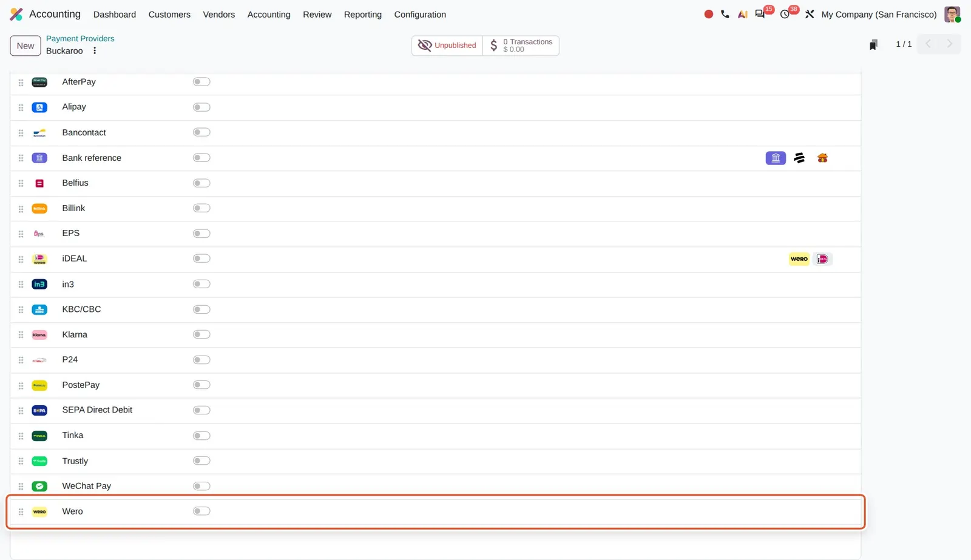Open the AI assistant icon
Image resolution: width=971 pixels, height=560 pixels.
[x=742, y=14]
